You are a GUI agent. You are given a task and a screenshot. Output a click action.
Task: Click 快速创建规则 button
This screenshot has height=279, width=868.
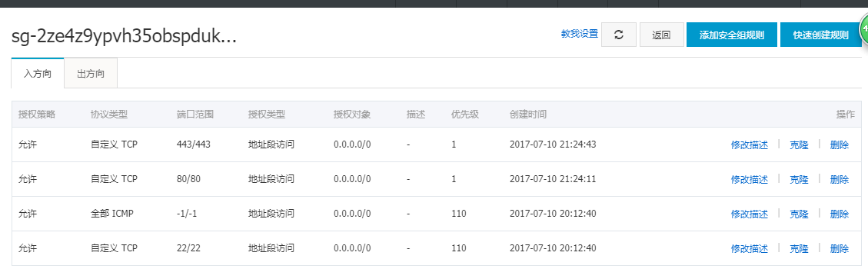(820, 35)
